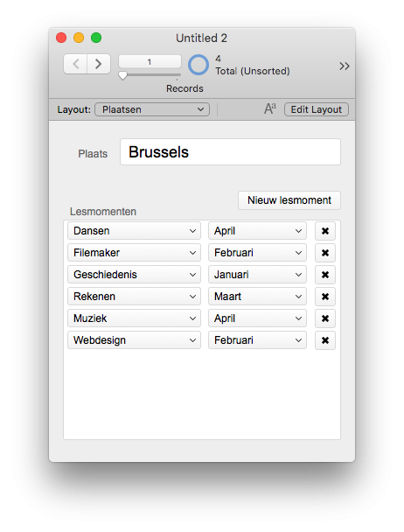Open the Januari month dropdown
The image size is (404, 532).
(257, 275)
